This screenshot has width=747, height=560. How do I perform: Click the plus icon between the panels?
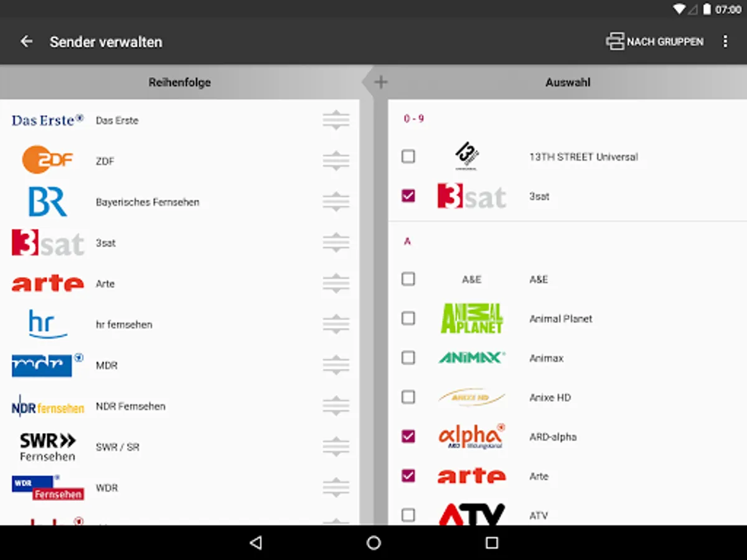(381, 82)
